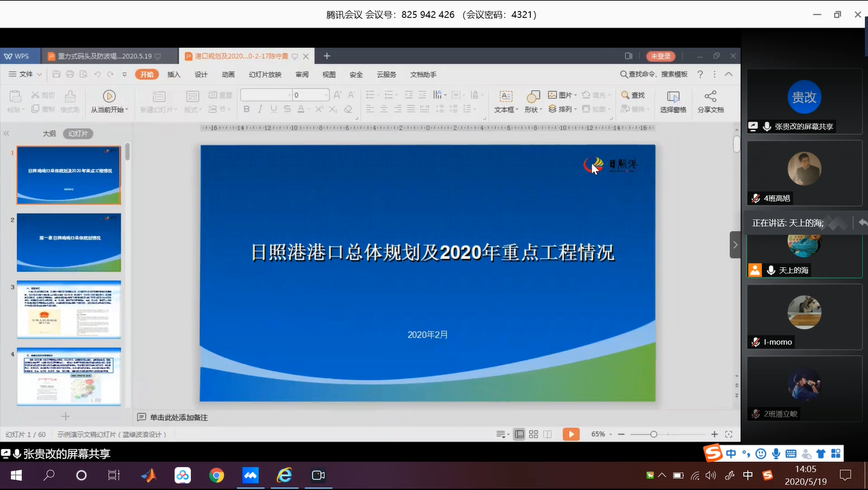This screenshot has height=490, width=868.
Task: Toggle the normal view button in status bar
Action: pyautogui.click(x=520, y=434)
